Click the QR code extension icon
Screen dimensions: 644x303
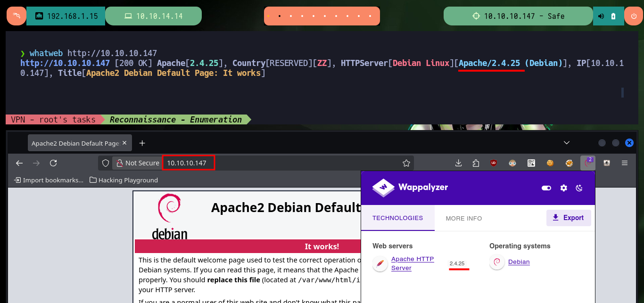[x=531, y=163]
